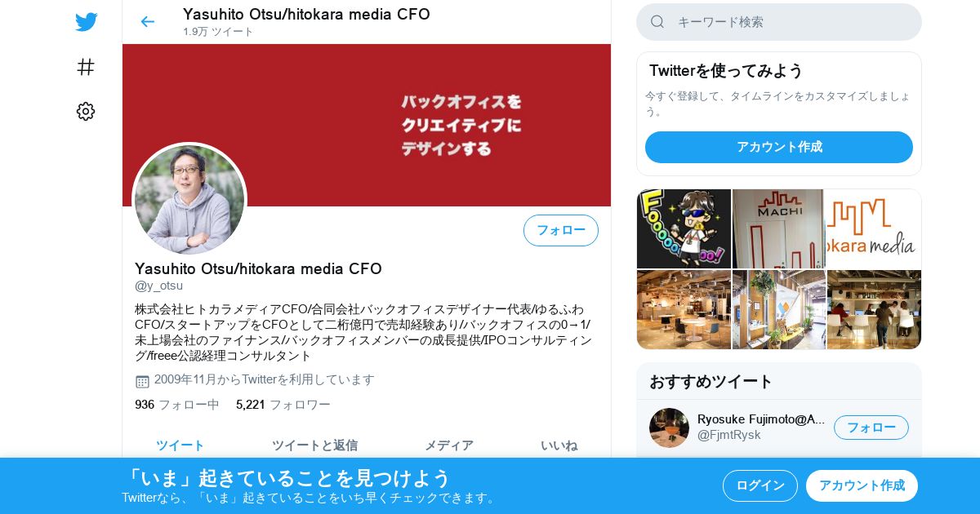The height and width of the screenshot is (514, 980).
Task: Open the settings gear icon
Action: 86,112
